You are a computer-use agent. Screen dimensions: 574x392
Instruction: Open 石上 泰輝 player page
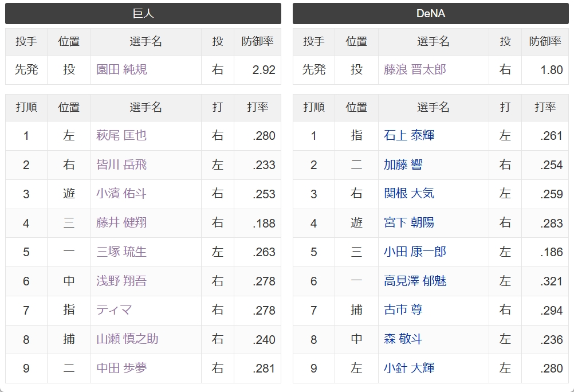409,136
